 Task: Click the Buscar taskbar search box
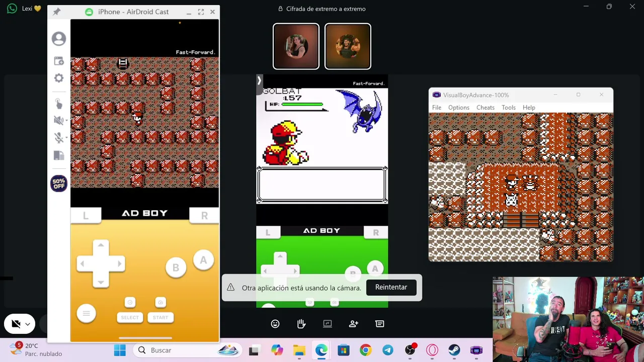(187, 350)
